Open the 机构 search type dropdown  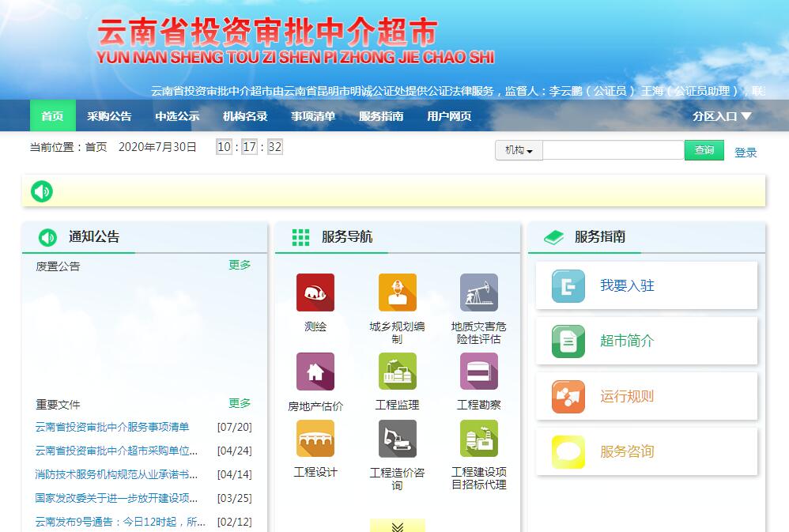pos(519,150)
